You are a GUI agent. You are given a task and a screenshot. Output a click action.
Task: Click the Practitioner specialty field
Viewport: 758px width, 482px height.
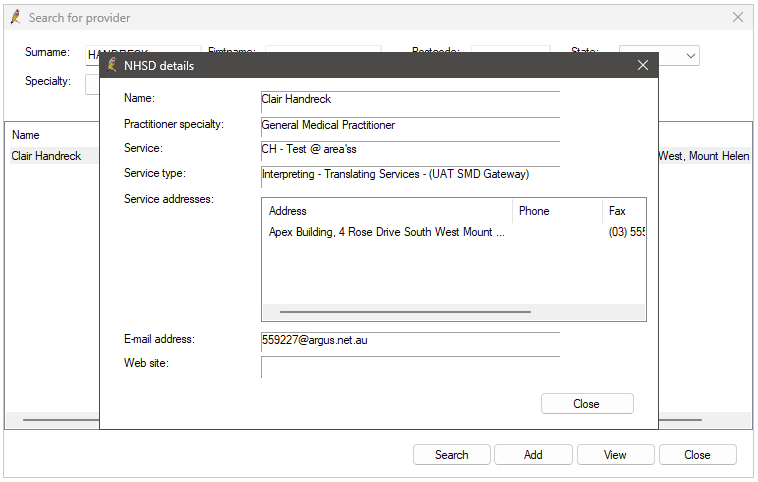point(410,126)
